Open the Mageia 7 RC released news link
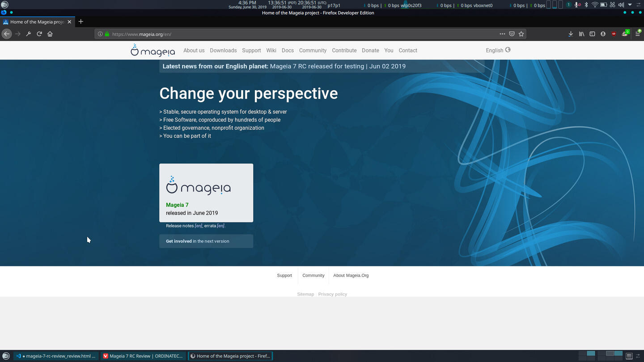Image resolution: width=644 pixels, height=362 pixels. (x=338, y=66)
